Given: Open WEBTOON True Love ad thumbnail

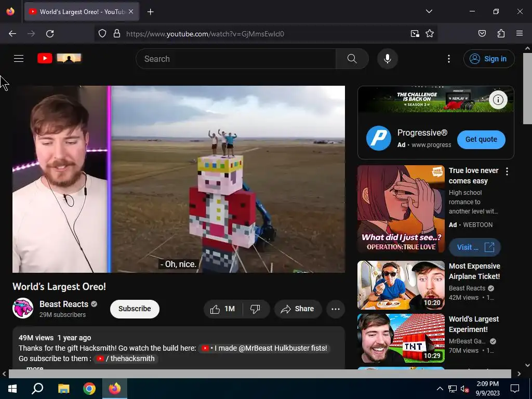Looking at the screenshot, I should (401, 209).
